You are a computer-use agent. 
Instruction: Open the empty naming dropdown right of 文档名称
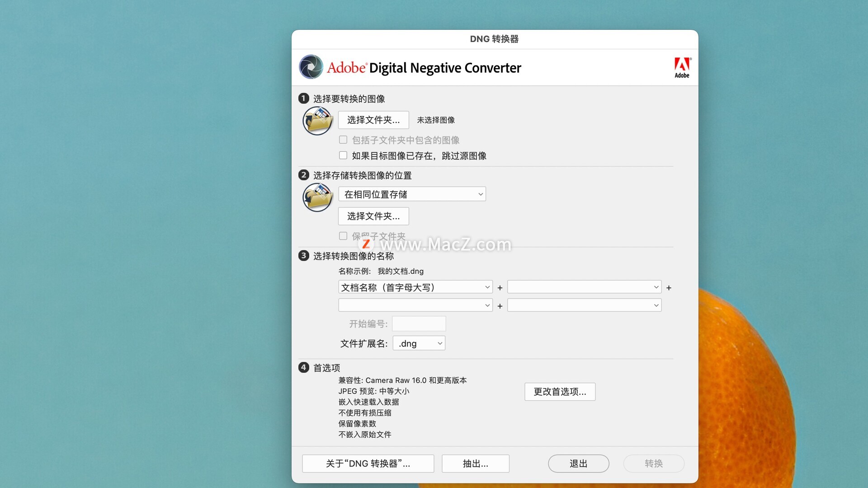point(584,287)
